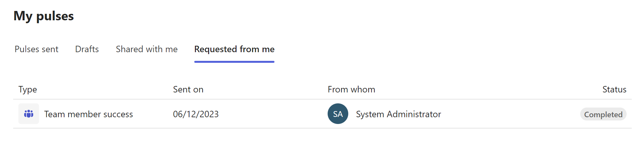644x152 pixels.
Task: Open the Pulses sent tab
Action: tap(36, 49)
